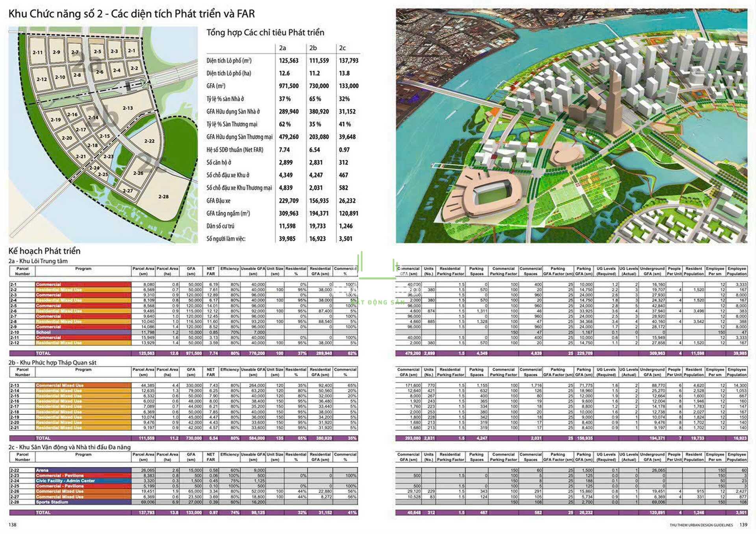Click the "Arena" program cell in table 2c
The width and height of the screenshot is (756, 534).
pyautogui.click(x=83, y=470)
